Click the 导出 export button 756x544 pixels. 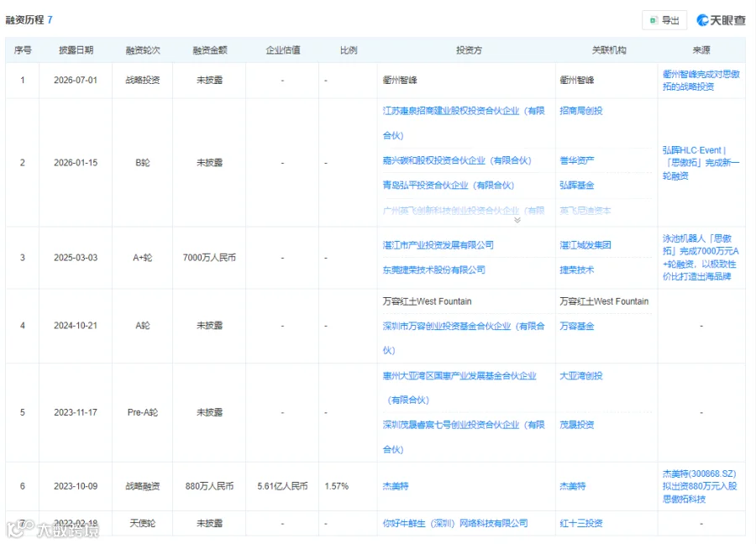pos(664,20)
